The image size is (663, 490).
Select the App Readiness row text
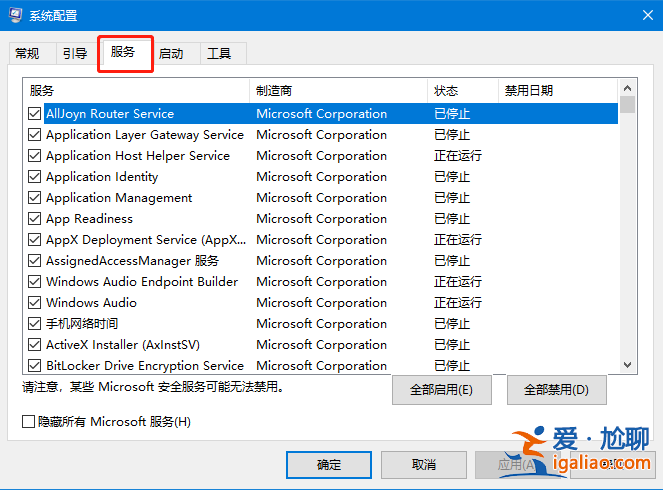click(89, 219)
